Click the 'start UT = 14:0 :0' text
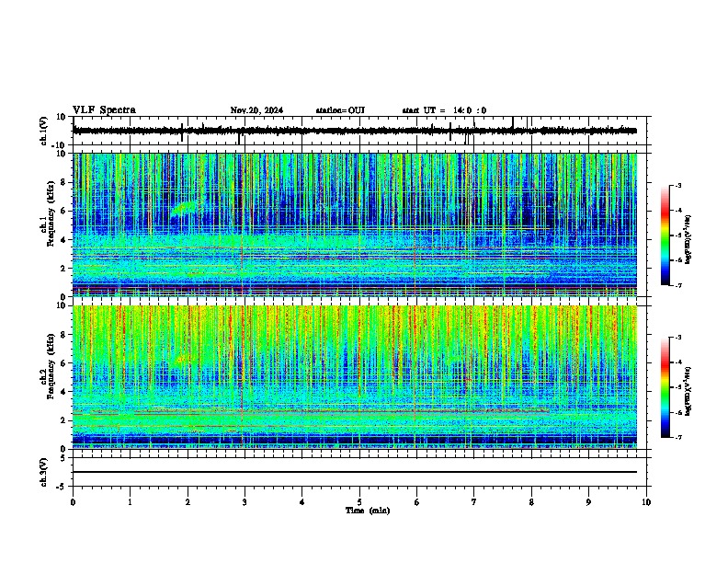Viewport: 728px width, 563px height. (444, 110)
